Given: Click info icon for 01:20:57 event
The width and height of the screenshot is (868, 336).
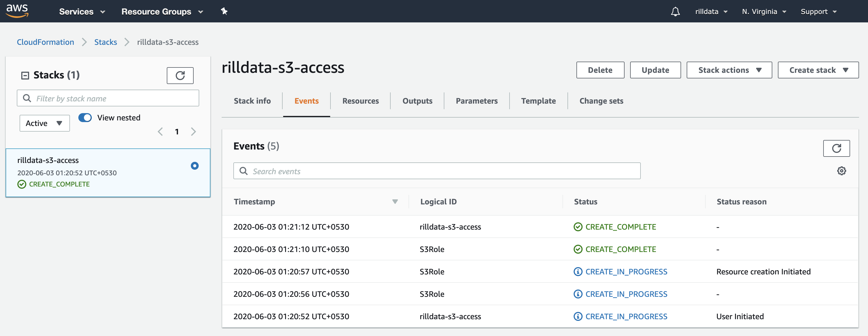Looking at the screenshot, I should [578, 272].
